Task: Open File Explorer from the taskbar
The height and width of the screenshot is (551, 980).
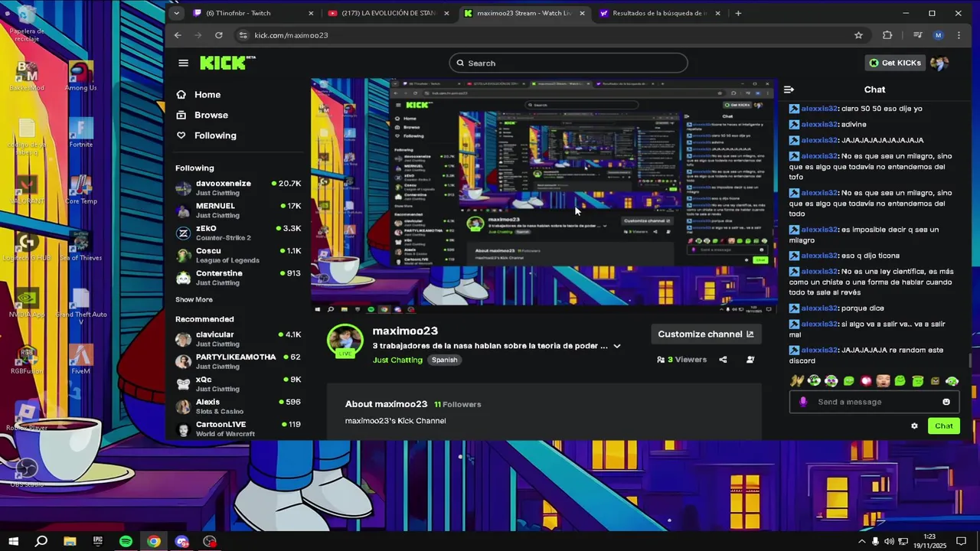Action: tap(70, 542)
